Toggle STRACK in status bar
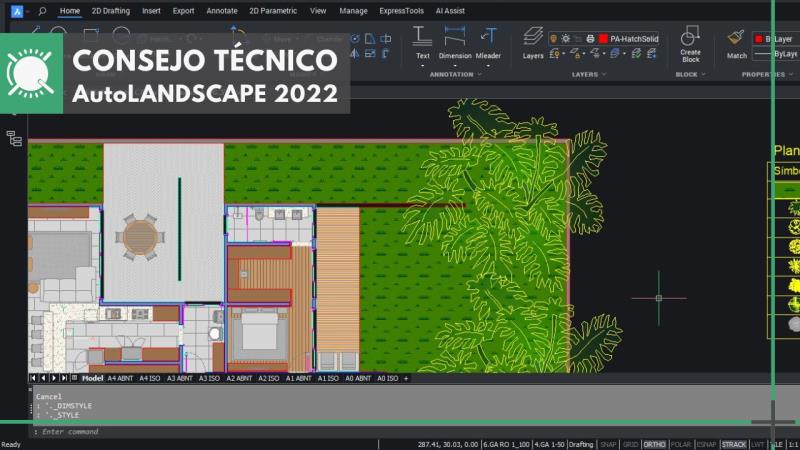This screenshot has width=800, height=450. (x=734, y=444)
